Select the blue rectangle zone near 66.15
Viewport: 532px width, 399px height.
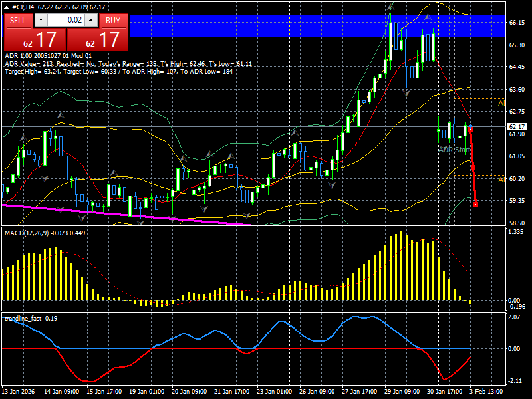coord(317,26)
